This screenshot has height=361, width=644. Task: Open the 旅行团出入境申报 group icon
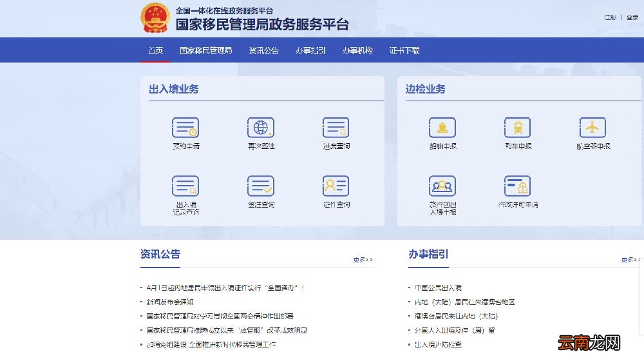pyautogui.click(x=442, y=186)
